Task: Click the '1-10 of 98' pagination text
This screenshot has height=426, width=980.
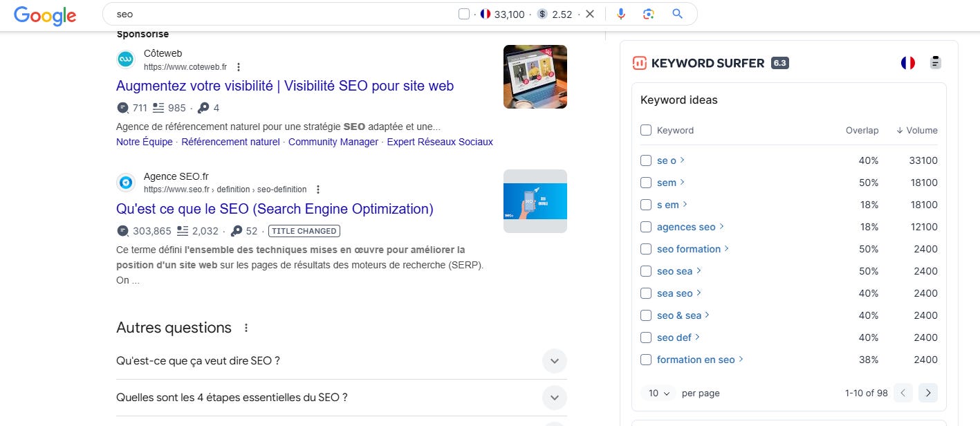Action: (866, 393)
